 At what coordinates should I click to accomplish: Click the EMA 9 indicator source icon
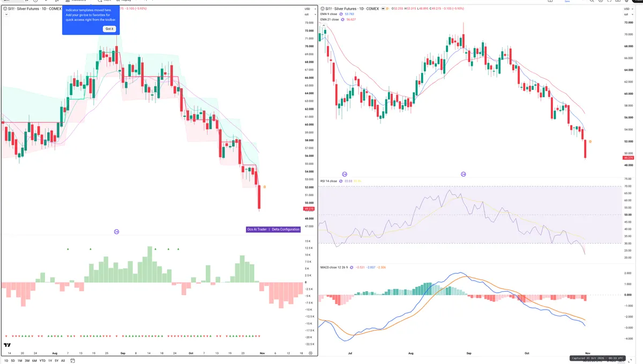[342, 14]
